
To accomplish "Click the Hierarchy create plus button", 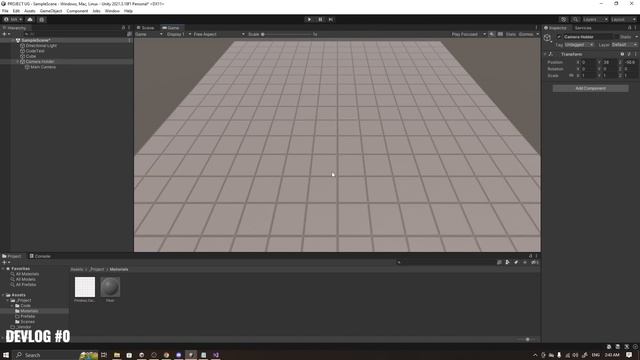I will (x=5, y=34).
